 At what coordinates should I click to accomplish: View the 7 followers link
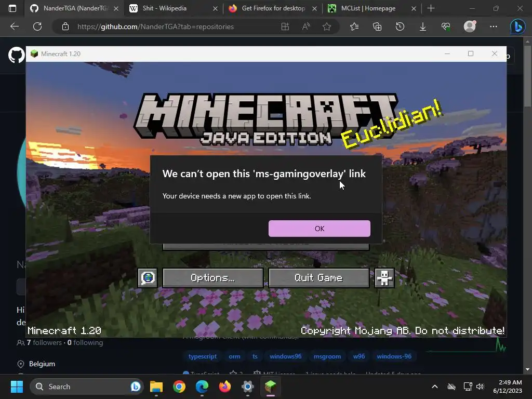(45, 343)
